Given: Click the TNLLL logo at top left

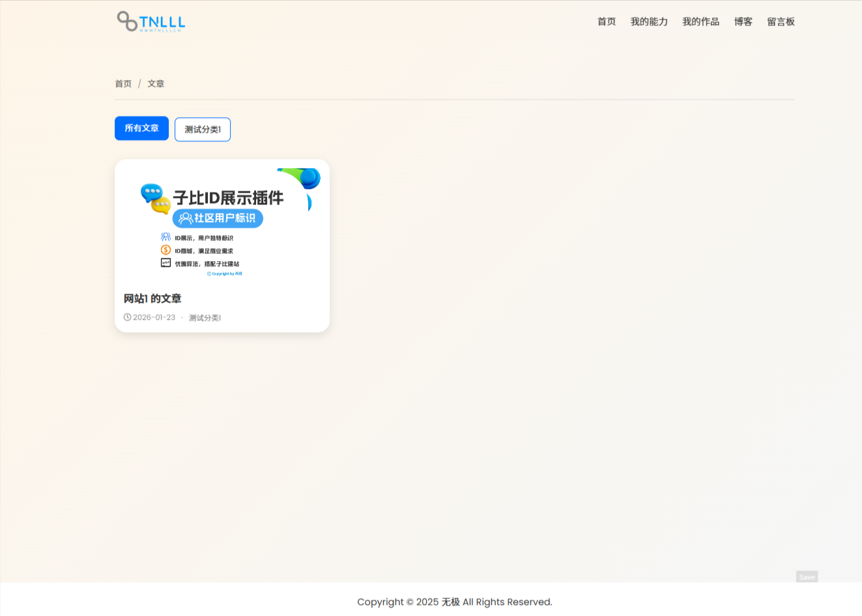Looking at the screenshot, I should coord(150,21).
